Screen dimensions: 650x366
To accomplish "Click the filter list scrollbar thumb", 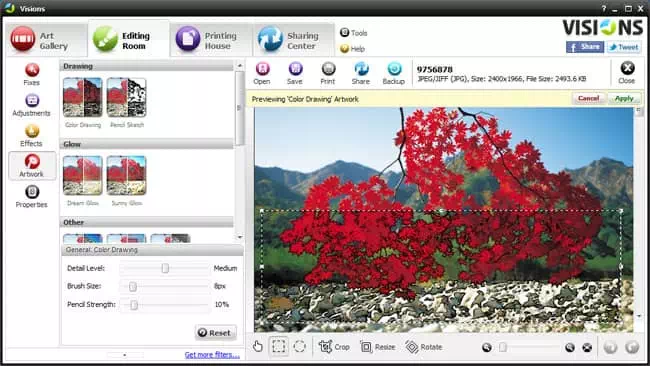I will click(x=239, y=108).
